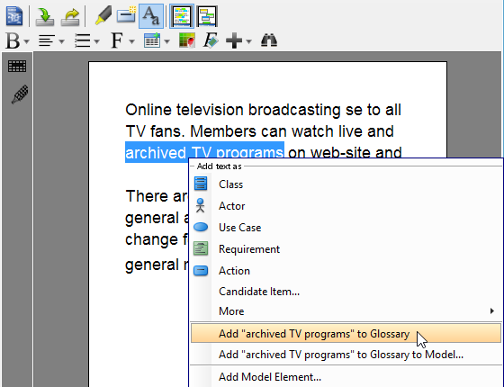Screen dimensions: 504x387
Task: Click Add "archived TV programs" to Glossary
Action: (346, 333)
